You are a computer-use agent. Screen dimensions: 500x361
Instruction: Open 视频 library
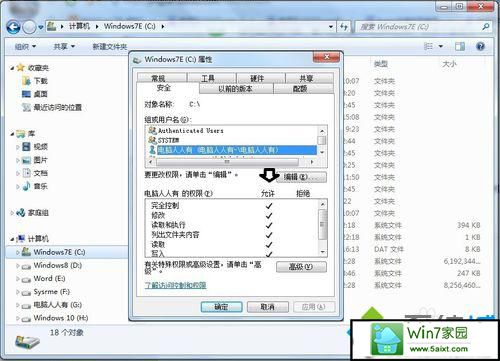(35, 147)
